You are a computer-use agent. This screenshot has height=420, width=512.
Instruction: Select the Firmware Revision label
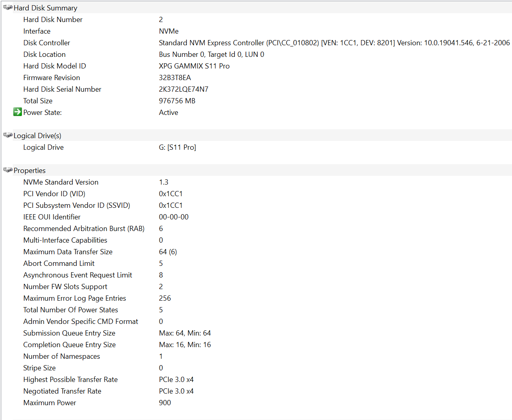click(52, 78)
